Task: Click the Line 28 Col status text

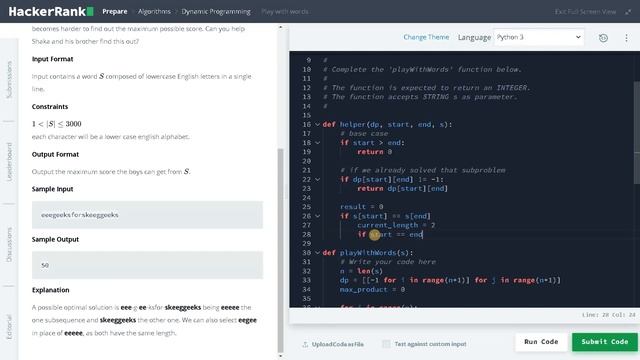Action: [x=609, y=315]
